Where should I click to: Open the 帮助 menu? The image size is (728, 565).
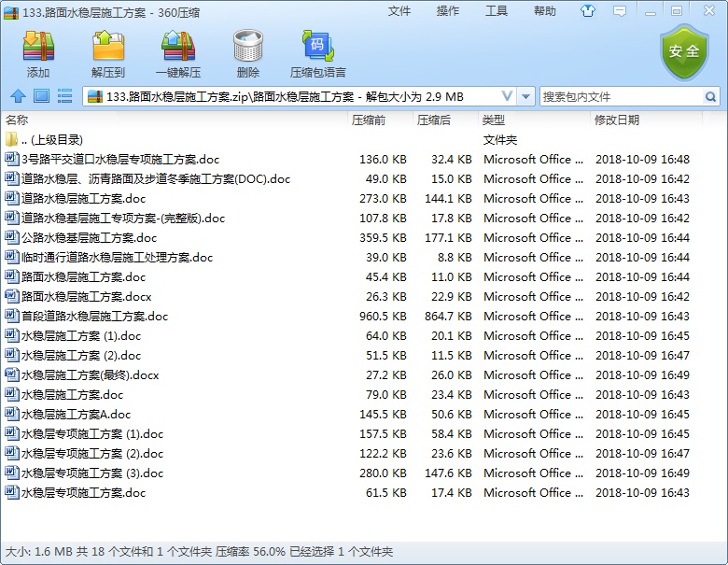point(545,10)
